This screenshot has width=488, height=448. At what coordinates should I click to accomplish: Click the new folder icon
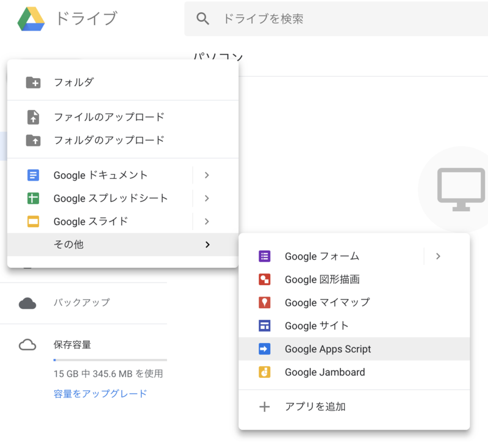coord(33,82)
